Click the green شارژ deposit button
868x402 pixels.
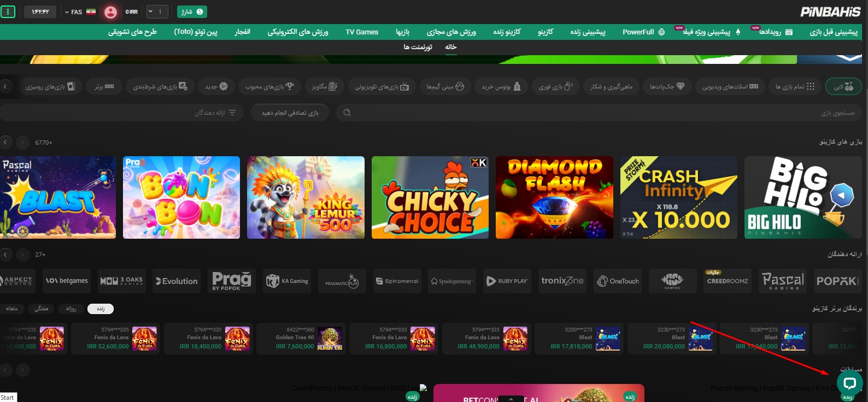pyautogui.click(x=192, y=11)
